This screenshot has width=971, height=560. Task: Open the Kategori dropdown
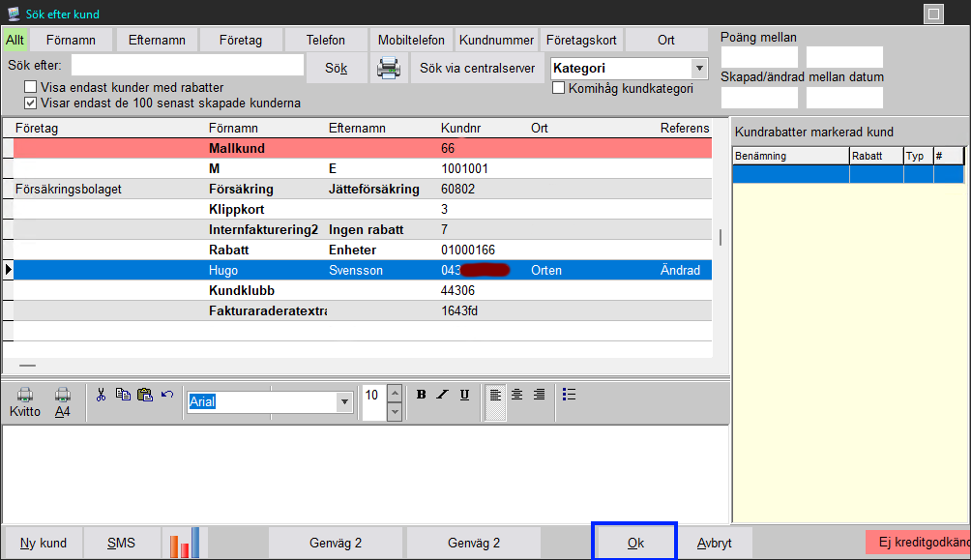pos(699,69)
